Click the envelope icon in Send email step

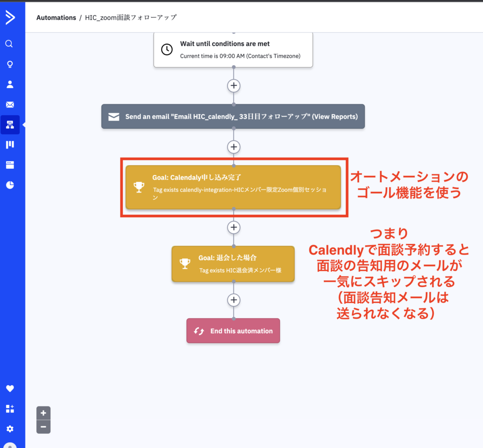click(114, 116)
